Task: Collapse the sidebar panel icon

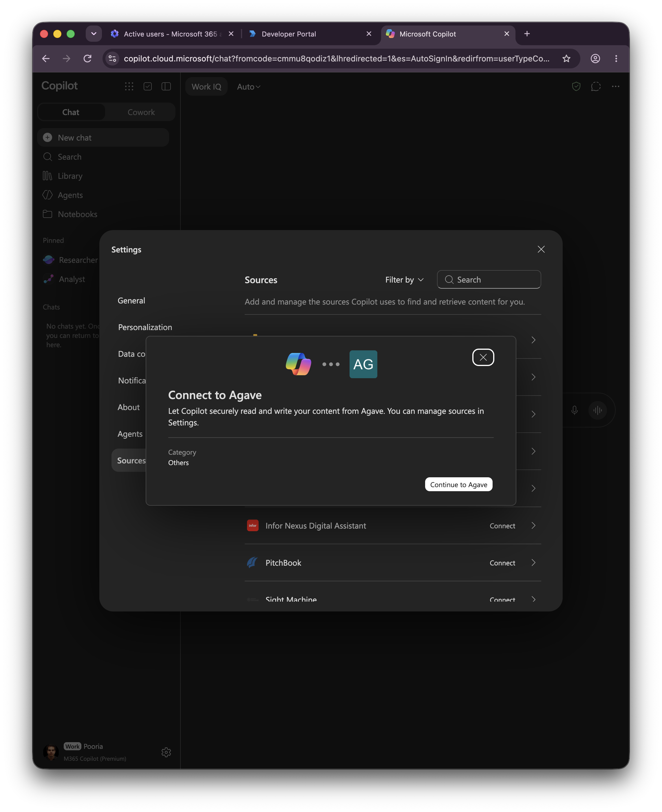Action: click(x=166, y=86)
